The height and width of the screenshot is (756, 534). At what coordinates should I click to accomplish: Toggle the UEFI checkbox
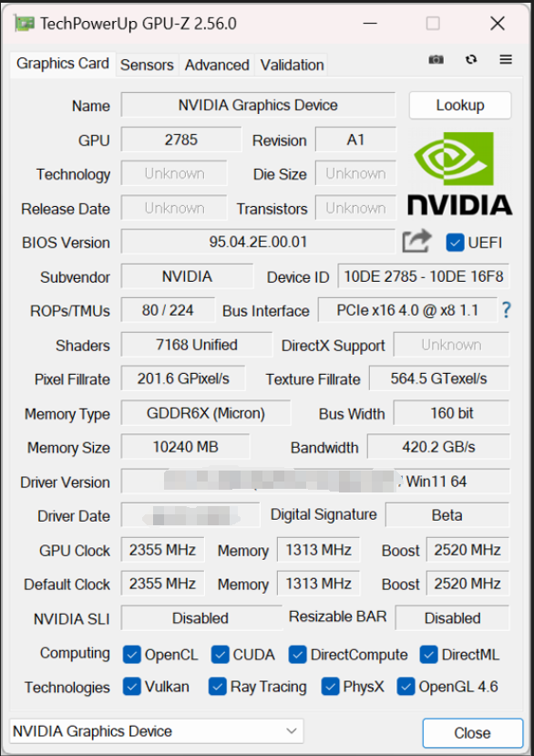(455, 243)
